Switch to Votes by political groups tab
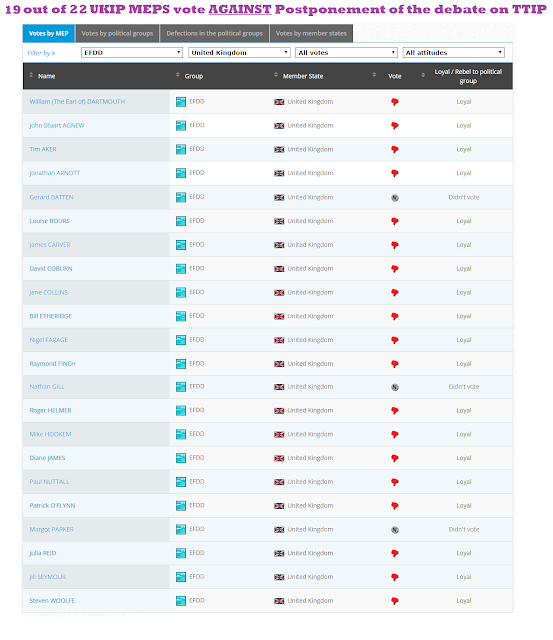 (x=117, y=33)
